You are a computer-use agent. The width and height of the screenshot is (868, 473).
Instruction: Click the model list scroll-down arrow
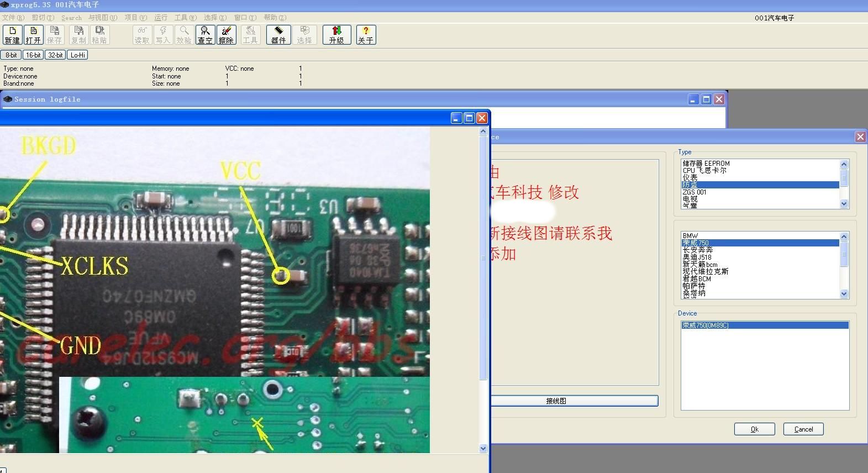844,294
